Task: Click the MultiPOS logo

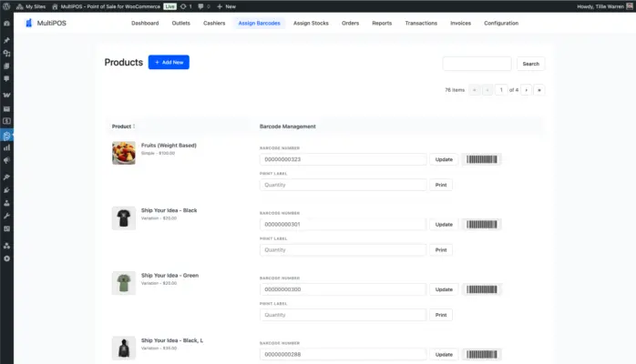Action: point(46,23)
